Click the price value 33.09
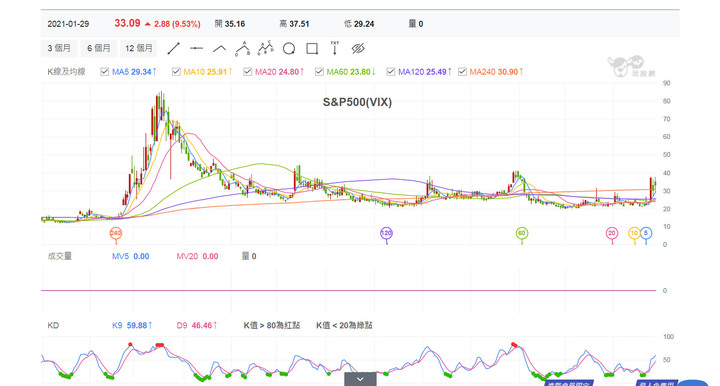Viewport: 720px width, 386px height. pos(127,23)
